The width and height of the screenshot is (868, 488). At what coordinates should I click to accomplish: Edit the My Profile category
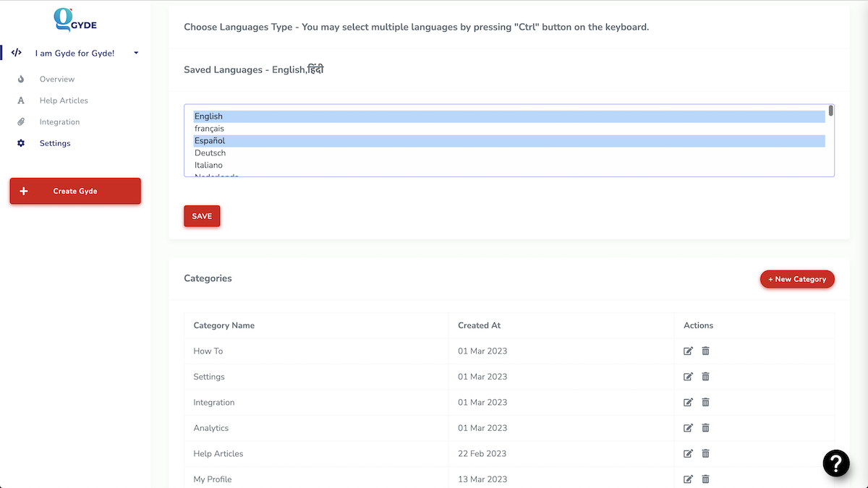(689, 479)
